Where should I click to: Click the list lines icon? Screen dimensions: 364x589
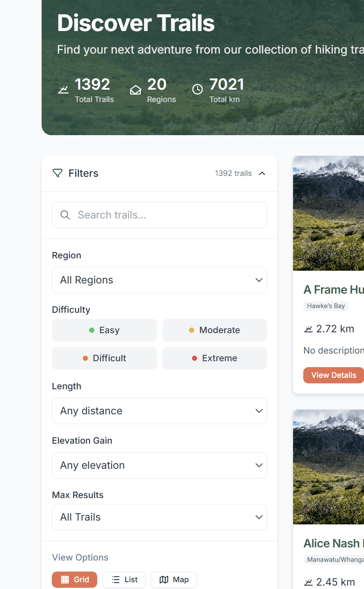116,580
